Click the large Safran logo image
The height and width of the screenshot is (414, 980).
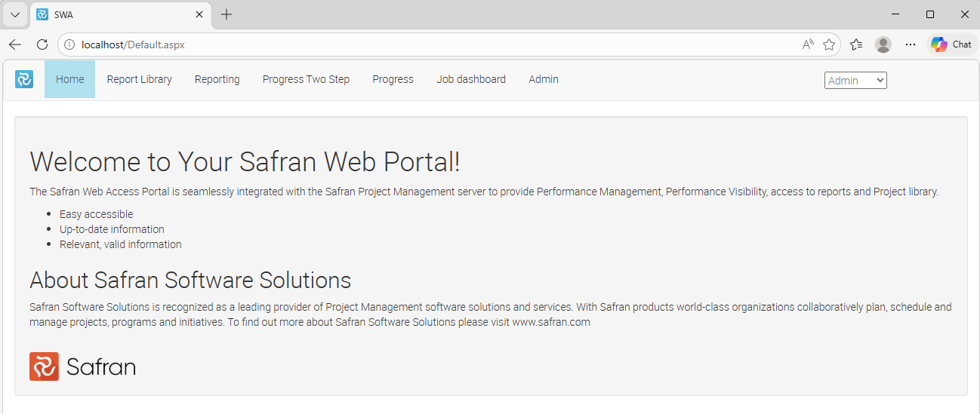pyautogui.click(x=82, y=366)
